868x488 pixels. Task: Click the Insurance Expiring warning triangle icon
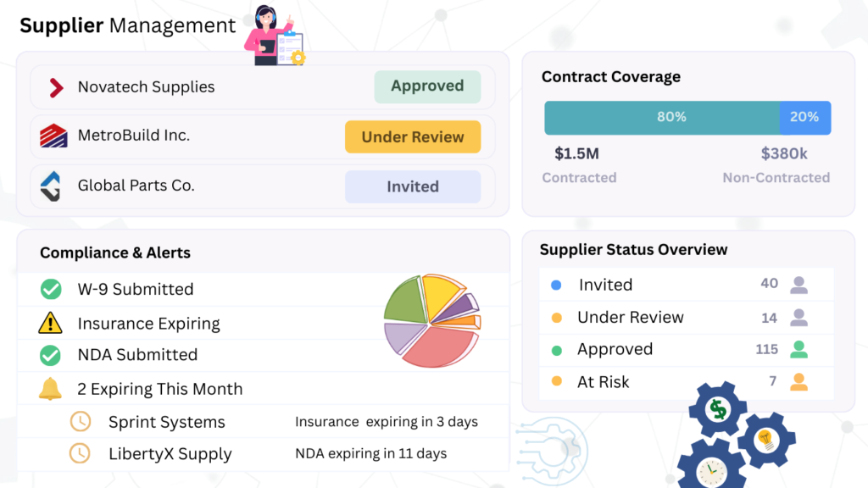pyautogui.click(x=51, y=323)
